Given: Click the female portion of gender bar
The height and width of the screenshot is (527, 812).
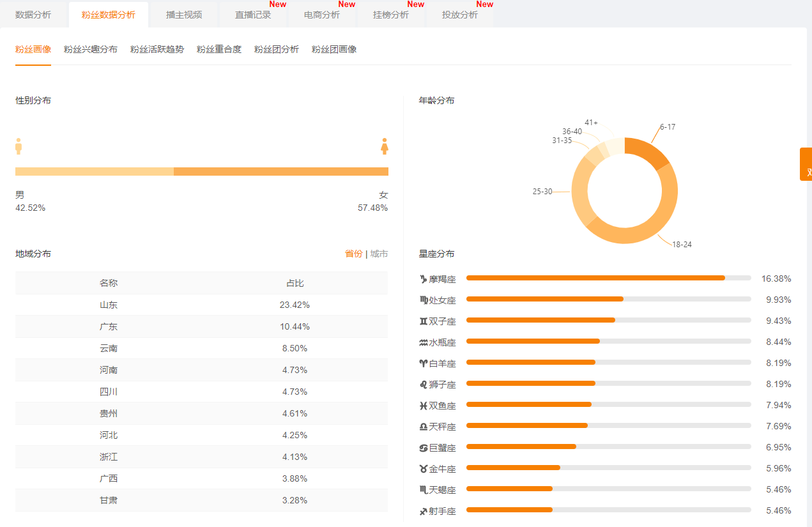Looking at the screenshot, I should [x=281, y=171].
